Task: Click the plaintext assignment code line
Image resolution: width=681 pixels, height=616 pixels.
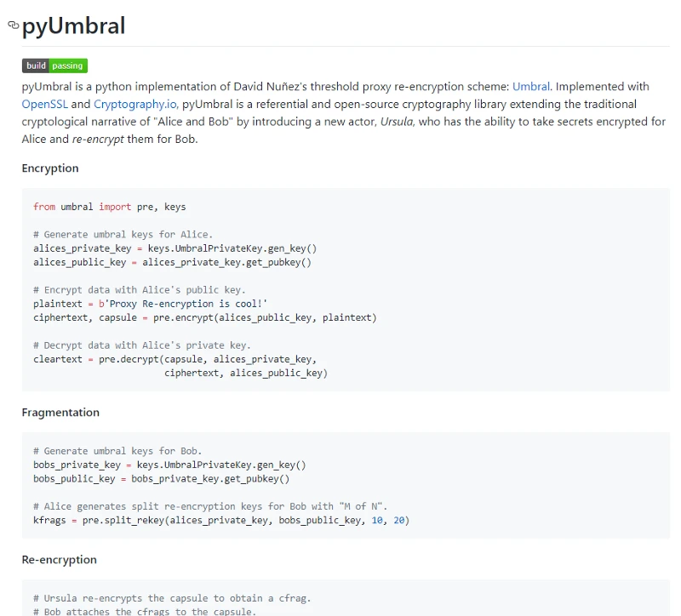Action: (x=151, y=304)
